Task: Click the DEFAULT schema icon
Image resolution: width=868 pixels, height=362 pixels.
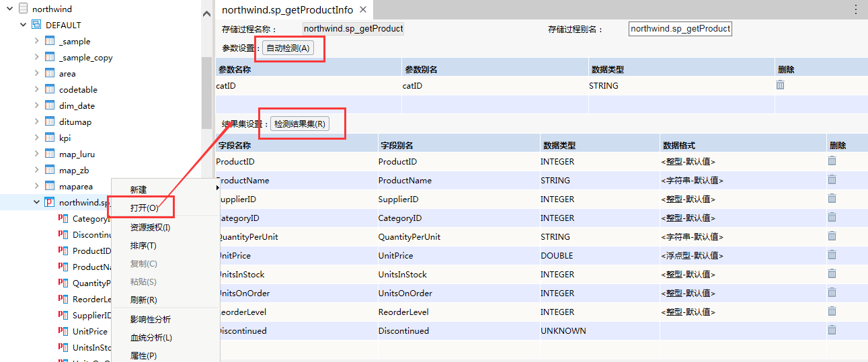Action: [36, 25]
